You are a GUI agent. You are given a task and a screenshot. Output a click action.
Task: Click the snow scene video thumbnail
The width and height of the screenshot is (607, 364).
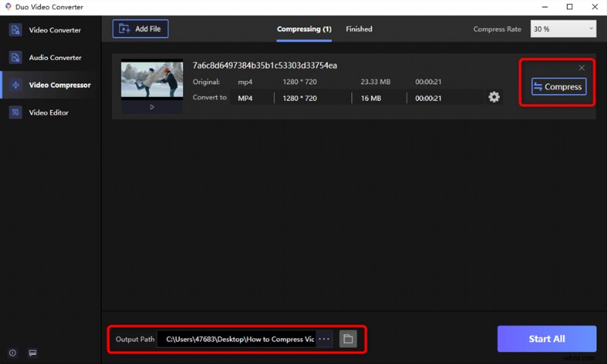153,80
